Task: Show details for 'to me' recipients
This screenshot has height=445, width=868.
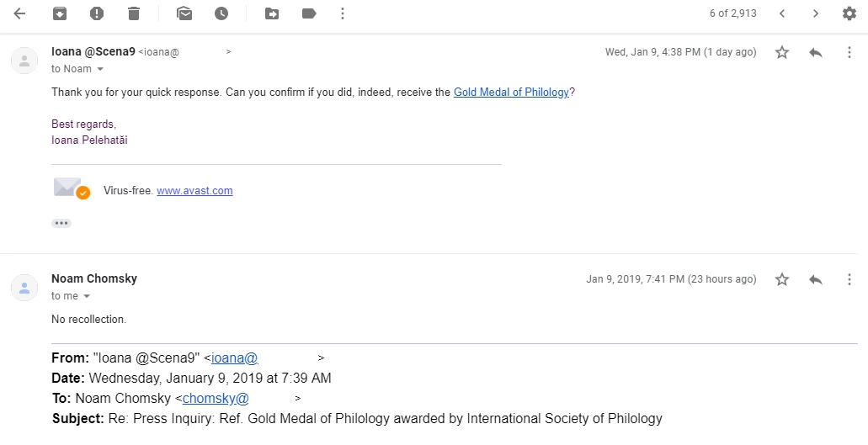Action: click(86, 296)
